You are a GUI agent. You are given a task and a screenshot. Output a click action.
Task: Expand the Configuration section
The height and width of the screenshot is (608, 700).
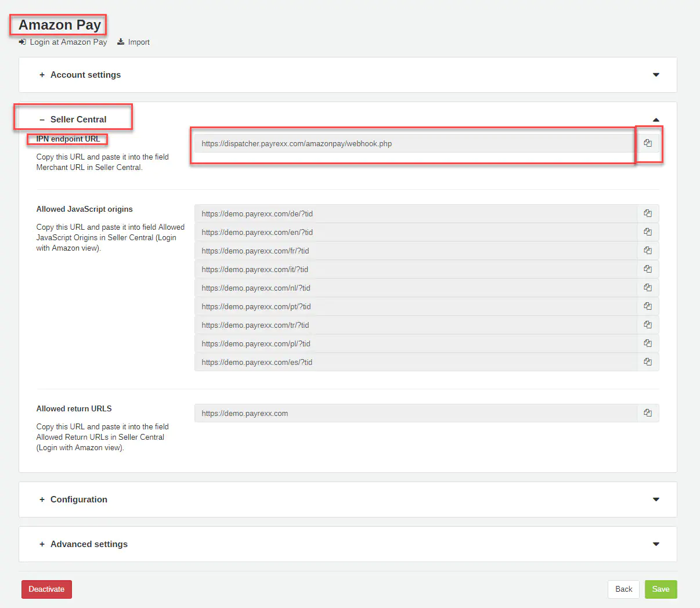78,500
